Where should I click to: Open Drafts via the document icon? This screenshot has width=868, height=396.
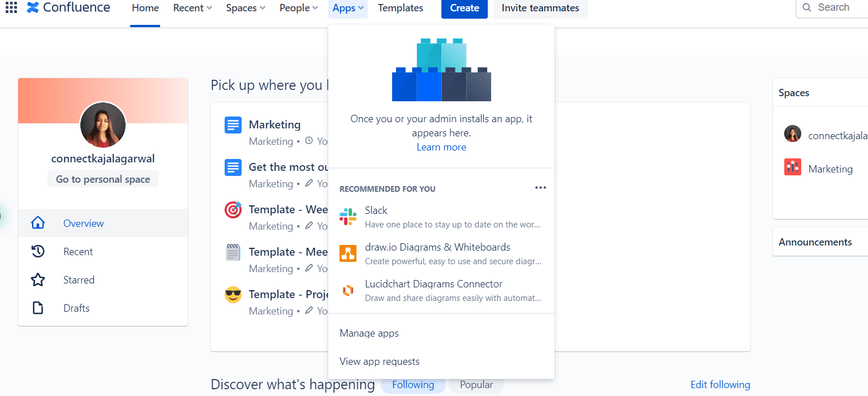click(37, 308)
